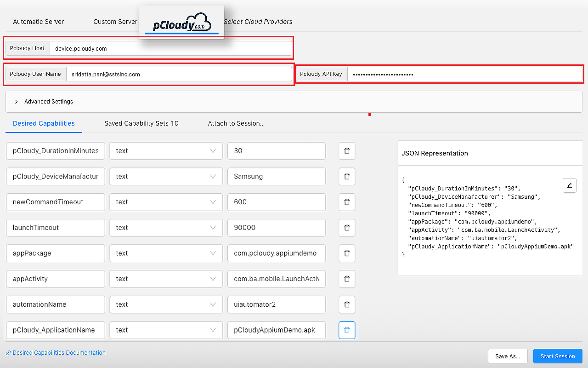The height and width of the screenshot is (368, 588).
Task: Open type dropdown for newCommandTimeout
Action: tap(166, 202)
